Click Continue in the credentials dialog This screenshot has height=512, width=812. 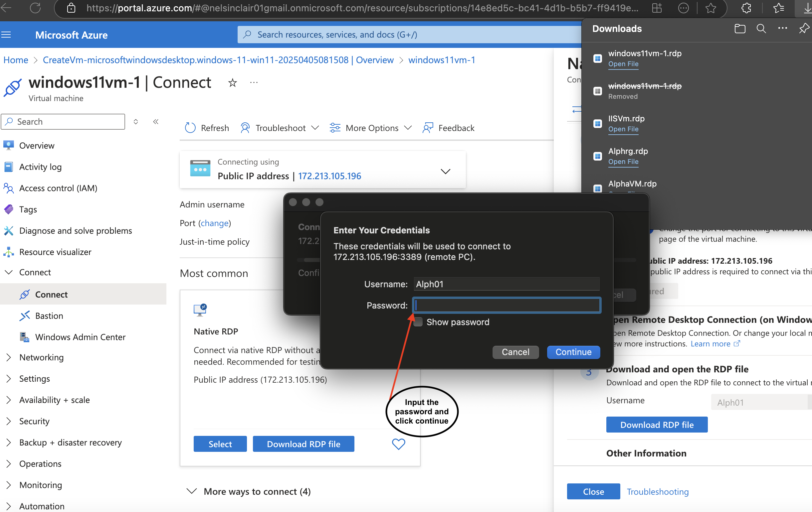[573, 352]
